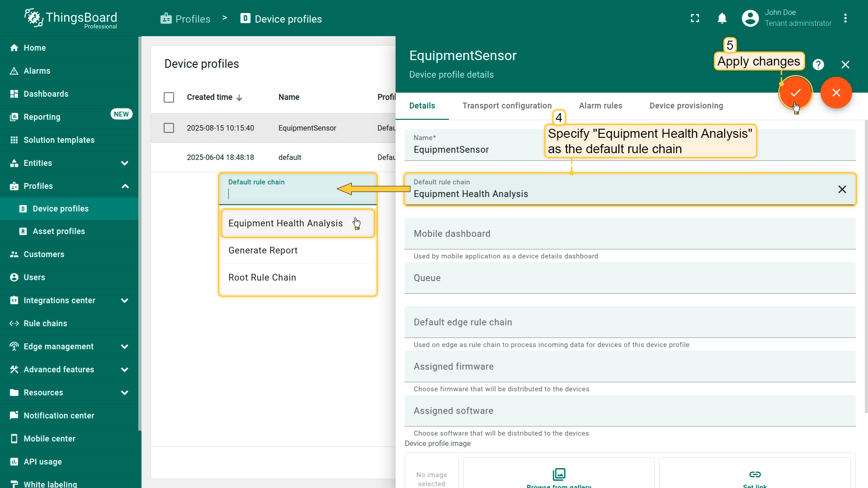This screenshot has height=488, width=868.
Task: Select Generate Report from rule chain list
Action: (263, 250)
